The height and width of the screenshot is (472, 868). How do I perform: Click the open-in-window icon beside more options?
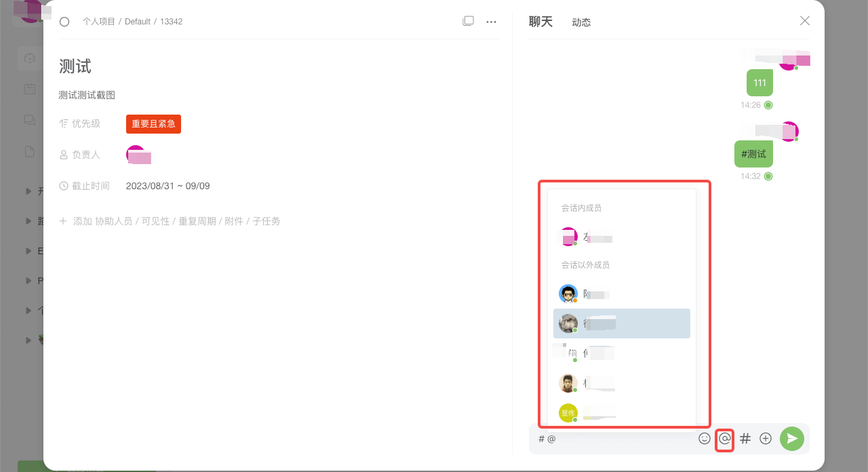(x=468, y=21)
